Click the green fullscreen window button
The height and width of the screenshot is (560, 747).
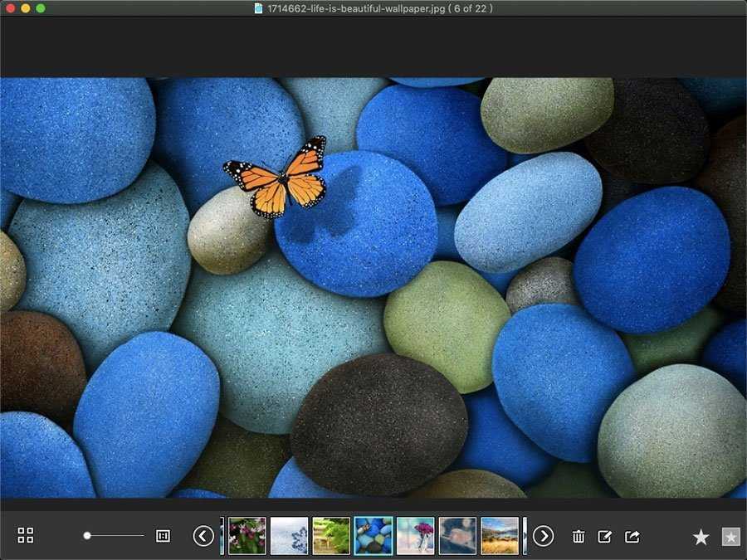41,8
